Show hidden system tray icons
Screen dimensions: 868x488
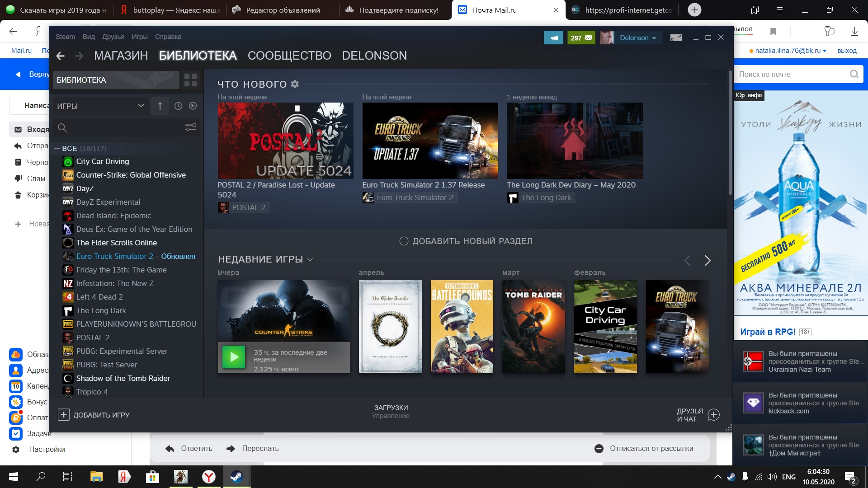717,477
